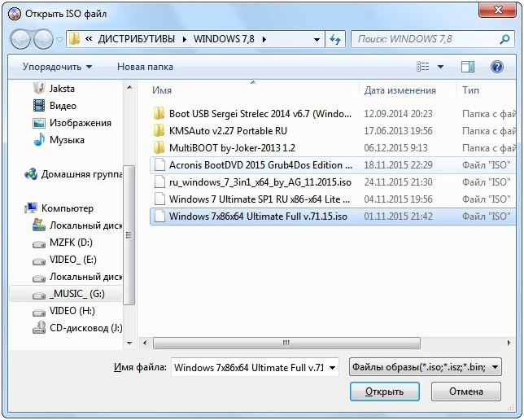Image resolution: width=524 pixels, height=420 pixels.
Task: Sort by Дата изменения column header
Action: point(400,90)
